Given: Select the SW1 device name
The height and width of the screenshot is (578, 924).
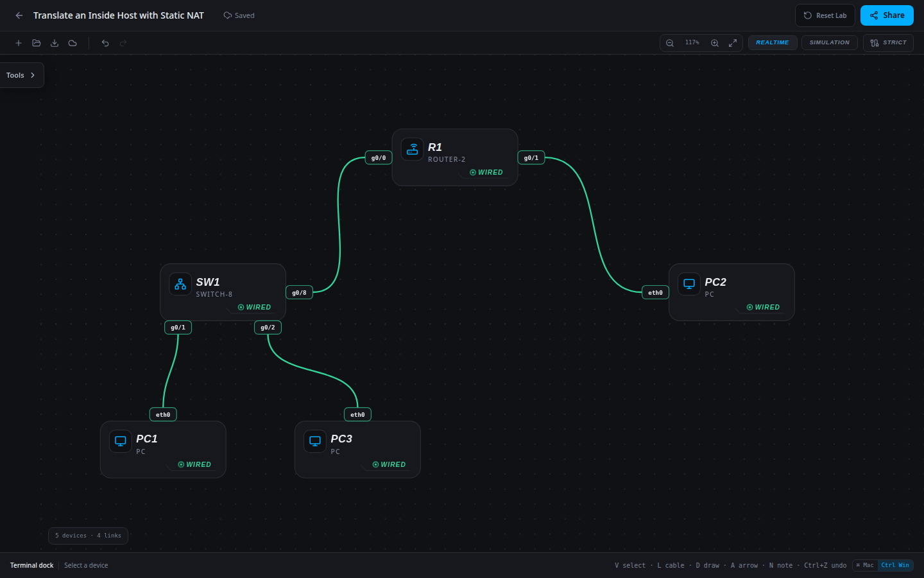Looking at the screenshot, I should coord(208,282).
